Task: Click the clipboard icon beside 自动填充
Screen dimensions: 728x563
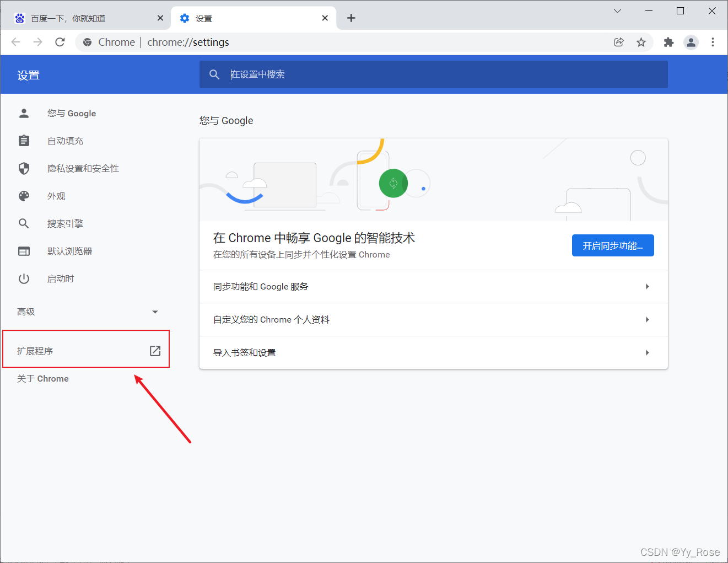Action: click(x=24, y=141)
